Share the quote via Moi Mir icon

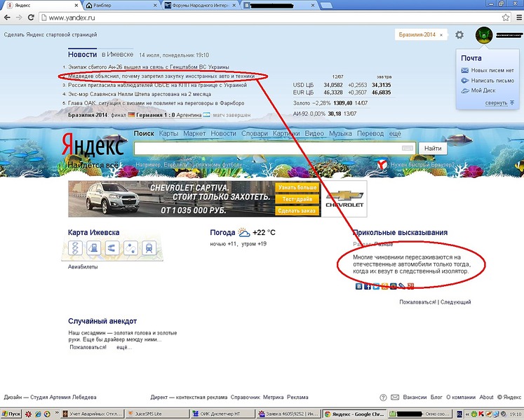(x=394, y=286)
